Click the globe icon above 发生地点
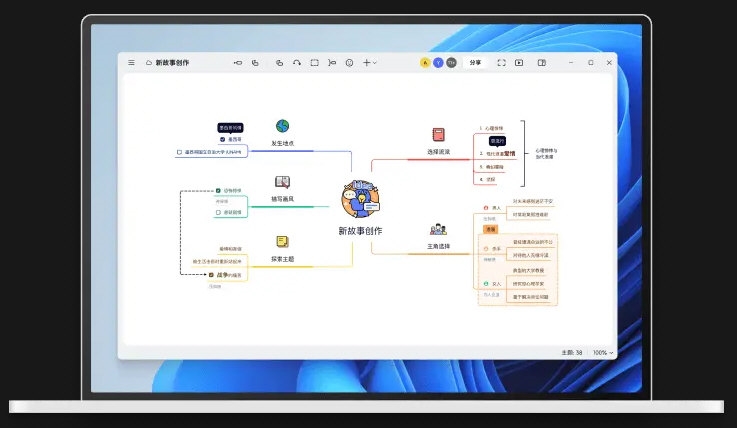 [x=282, y=126]
